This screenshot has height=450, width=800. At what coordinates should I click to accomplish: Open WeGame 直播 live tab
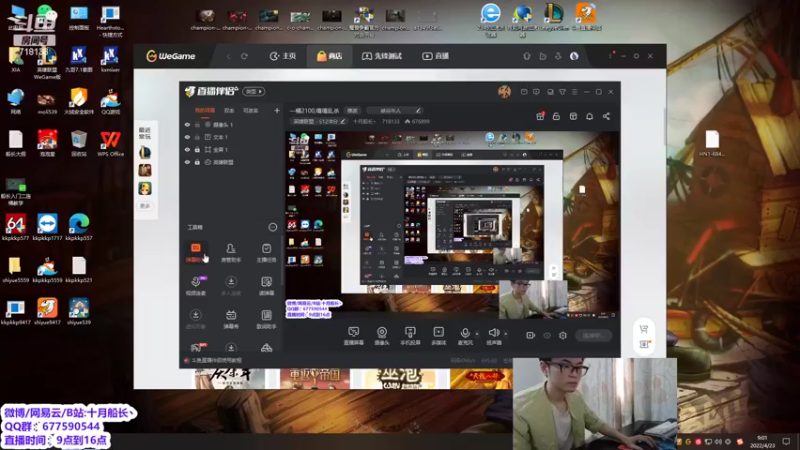point(436,56)
